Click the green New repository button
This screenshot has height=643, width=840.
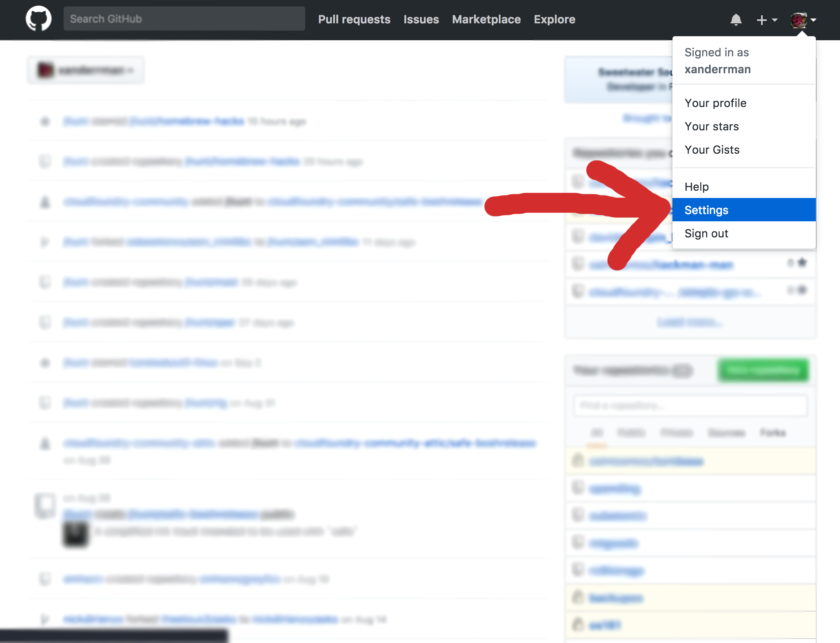pos(763,370)
